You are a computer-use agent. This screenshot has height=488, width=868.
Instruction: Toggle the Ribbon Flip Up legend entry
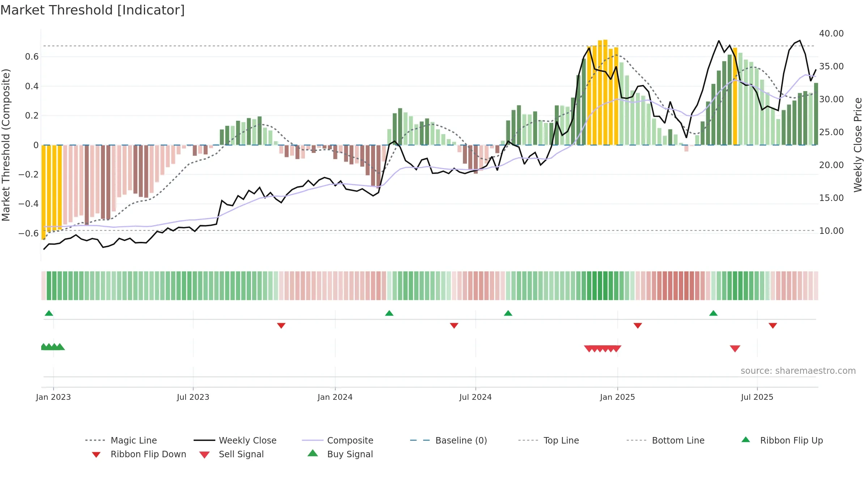(x=782, y=440)
